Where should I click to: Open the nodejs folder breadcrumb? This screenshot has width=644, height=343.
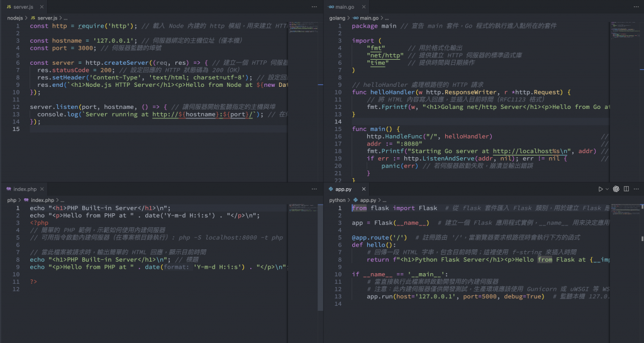click(15, 18)
